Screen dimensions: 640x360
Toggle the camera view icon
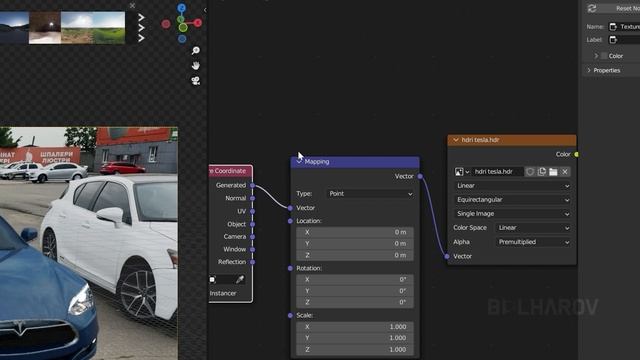(x=196, y=81)
